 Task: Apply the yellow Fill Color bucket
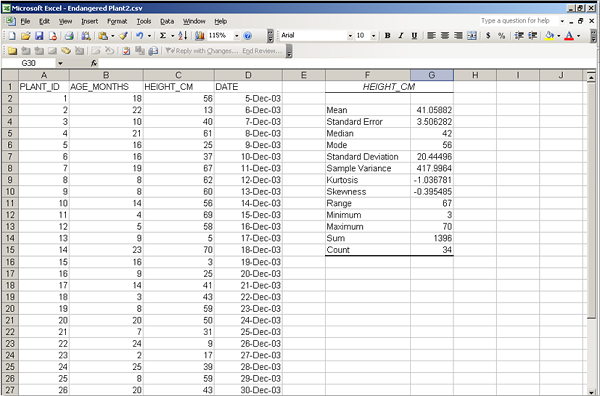(549, 36)
